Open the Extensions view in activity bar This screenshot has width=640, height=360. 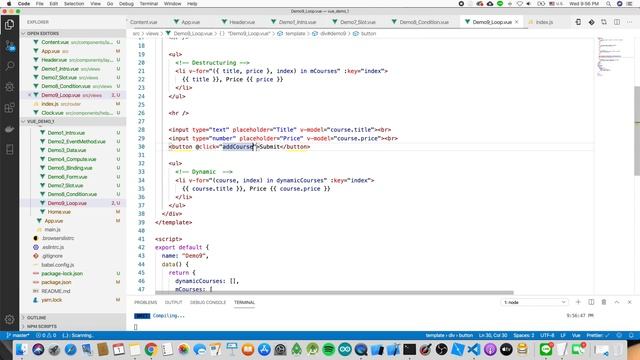(9, 108)
